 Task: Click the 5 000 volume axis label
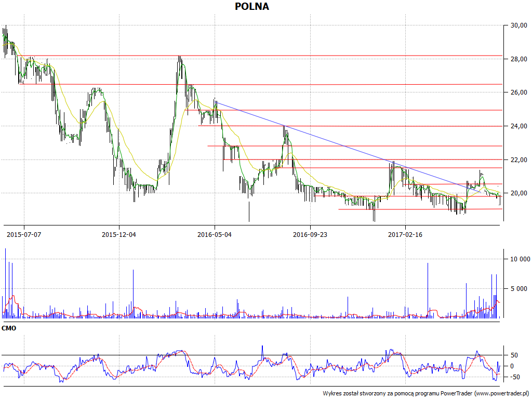click(x=519, y=289)
